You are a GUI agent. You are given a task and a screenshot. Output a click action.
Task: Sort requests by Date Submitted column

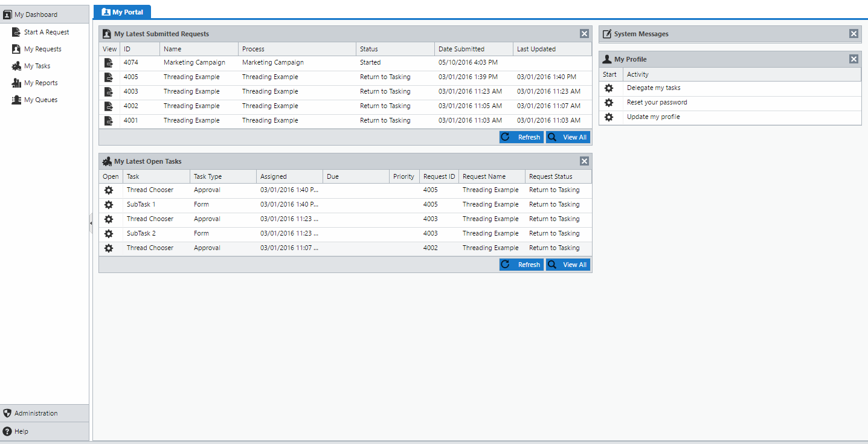pos(474,49)
